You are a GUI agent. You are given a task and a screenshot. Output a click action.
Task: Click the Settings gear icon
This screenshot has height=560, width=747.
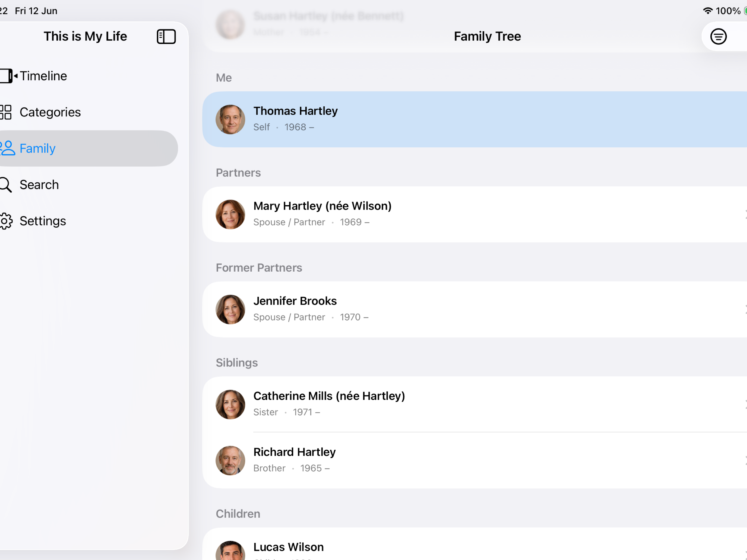click(6, 221)
